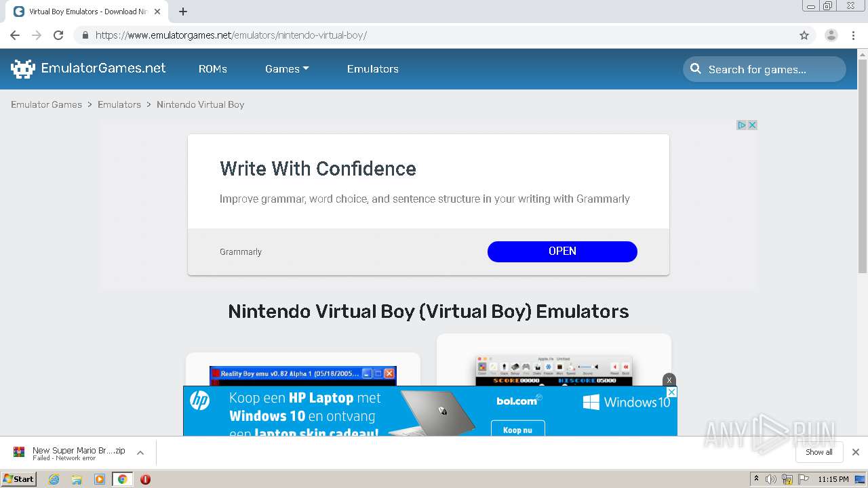868x488 pixels.
Task: Open the Apple emulator screenshot thumbnail
Action: [554, 370]
